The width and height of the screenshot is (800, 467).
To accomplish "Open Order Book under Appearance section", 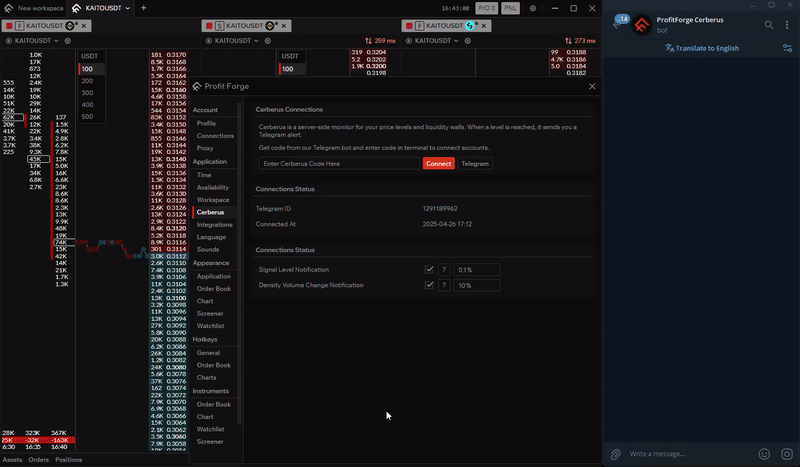I will tap(214, 289).
